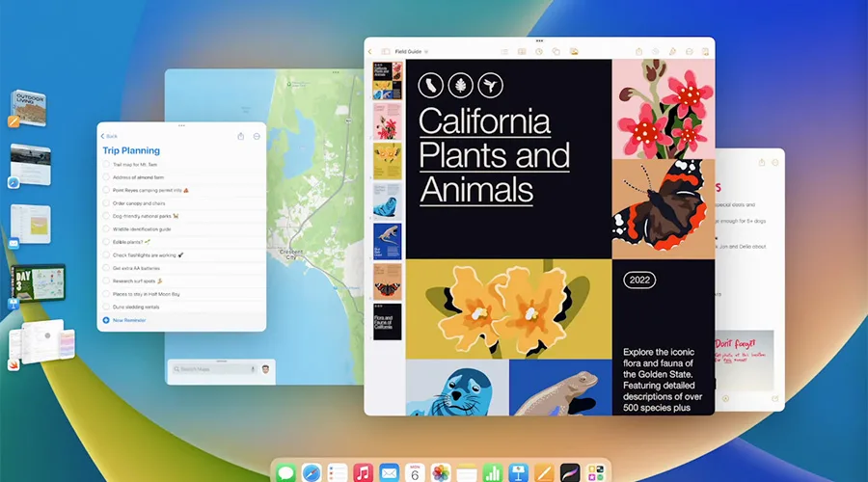
Task: Go back from the Trip Planning list
Action: point(109,136)
